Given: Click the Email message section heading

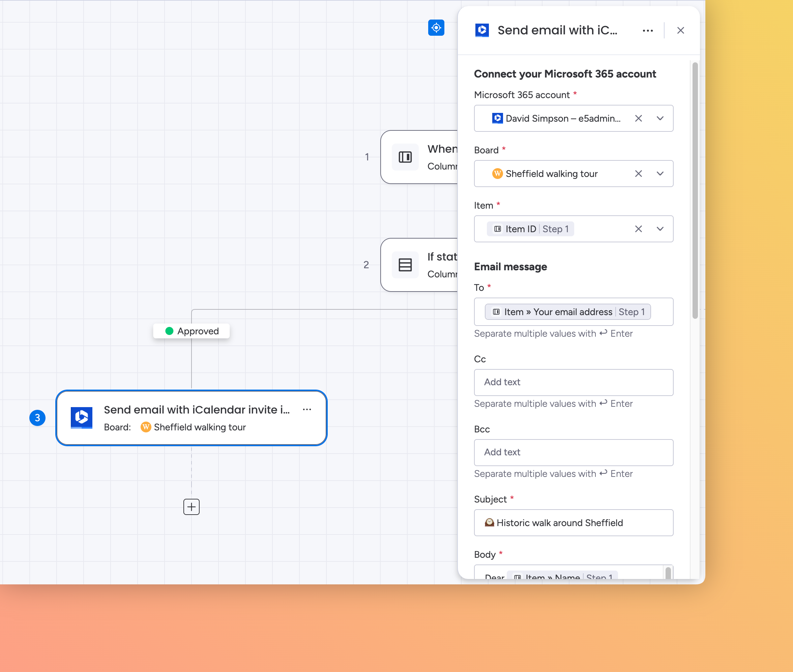Looking at the screenshot, I should [x=510, y=267].
